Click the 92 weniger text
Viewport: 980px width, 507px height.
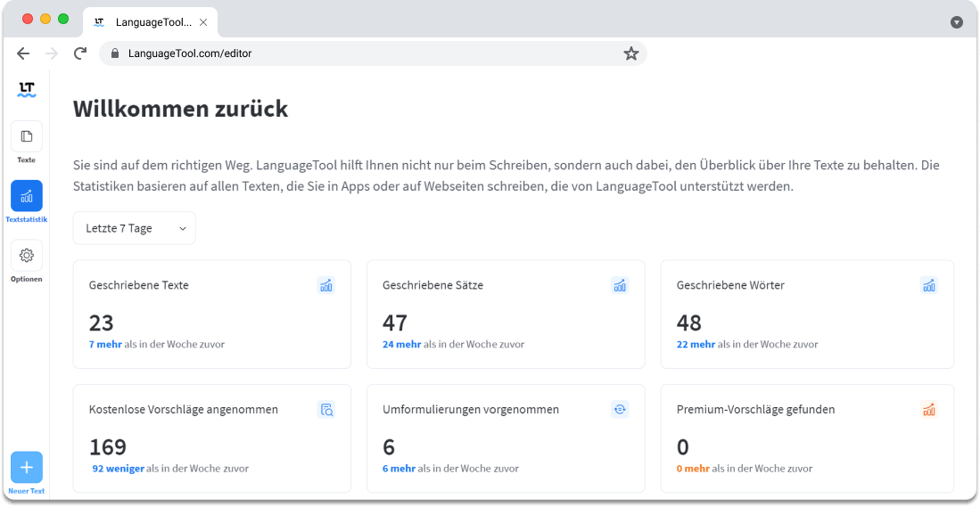(118, 469)
